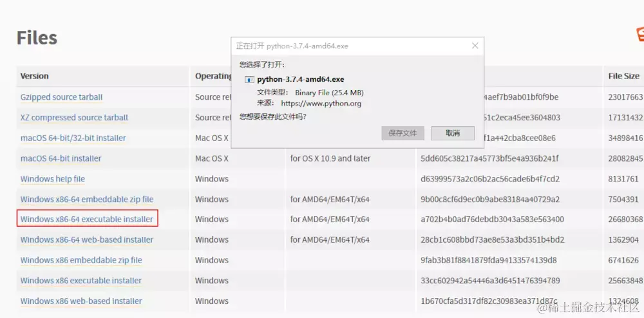Open Windows x86 web-based installer link
The height and width of the screenshot is (318, 644).
81,301
